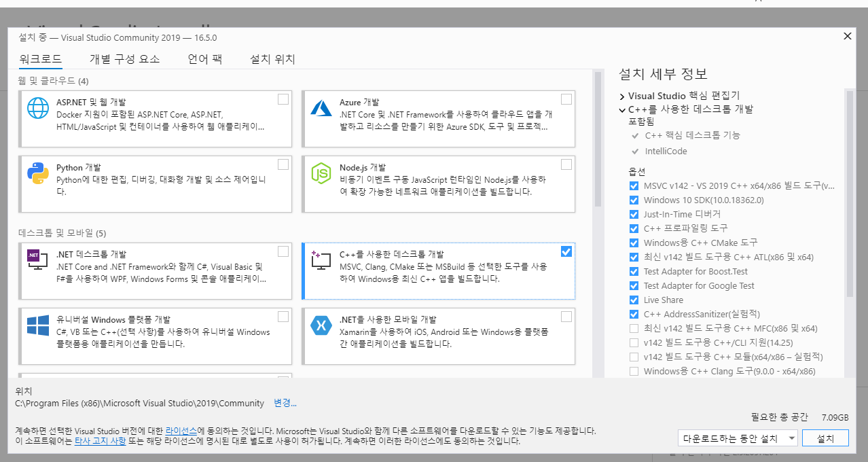Select the 유니버설 Windows 플랫폼 개발 card
This screenshot has height=462, width=868.
[156, 336]
